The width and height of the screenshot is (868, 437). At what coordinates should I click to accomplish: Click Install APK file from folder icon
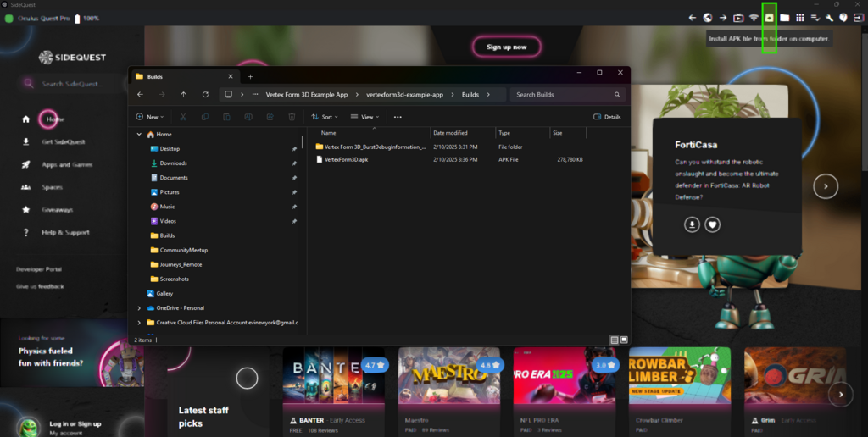(x=770, y=18)
